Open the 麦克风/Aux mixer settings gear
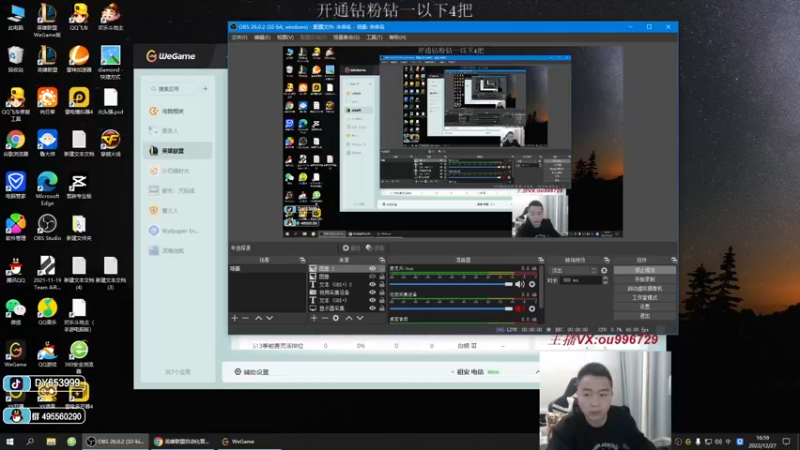This screenshot has width=800, height=450. pyautogui.click(x=532, y=284)
